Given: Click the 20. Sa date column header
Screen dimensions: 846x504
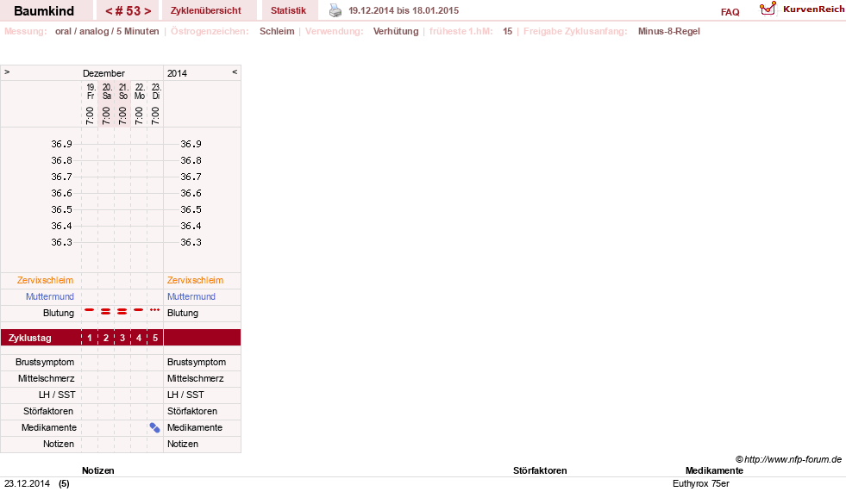Looking at the screenshot, I should pos(107,91).
